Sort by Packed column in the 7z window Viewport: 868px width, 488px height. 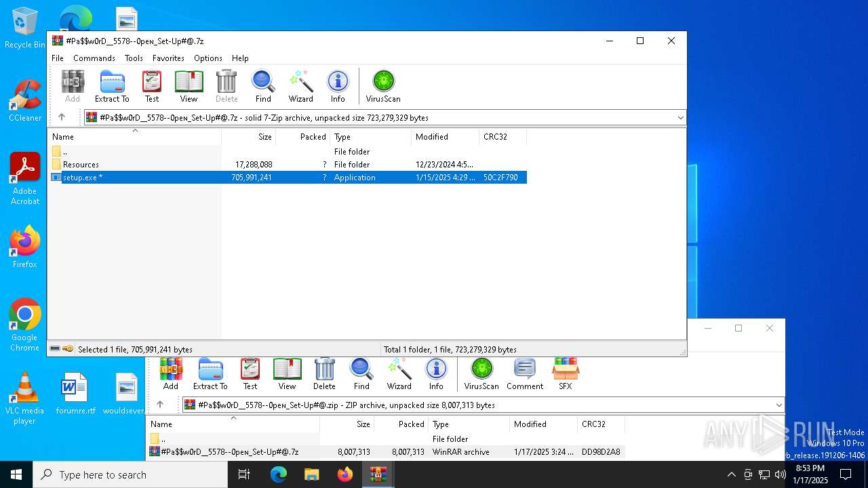pyautogui.click(x=302, y=137)
